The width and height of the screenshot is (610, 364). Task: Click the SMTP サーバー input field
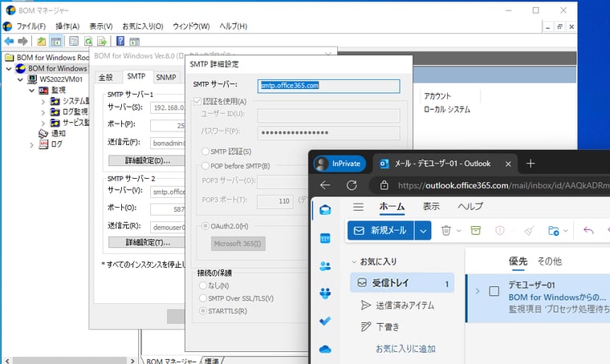point(329,86)
